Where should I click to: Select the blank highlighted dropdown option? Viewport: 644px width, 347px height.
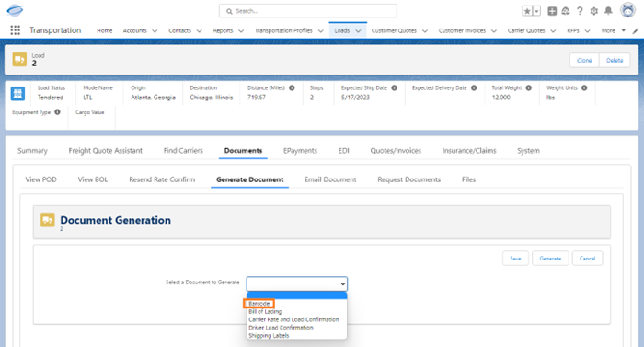[297, 295]
